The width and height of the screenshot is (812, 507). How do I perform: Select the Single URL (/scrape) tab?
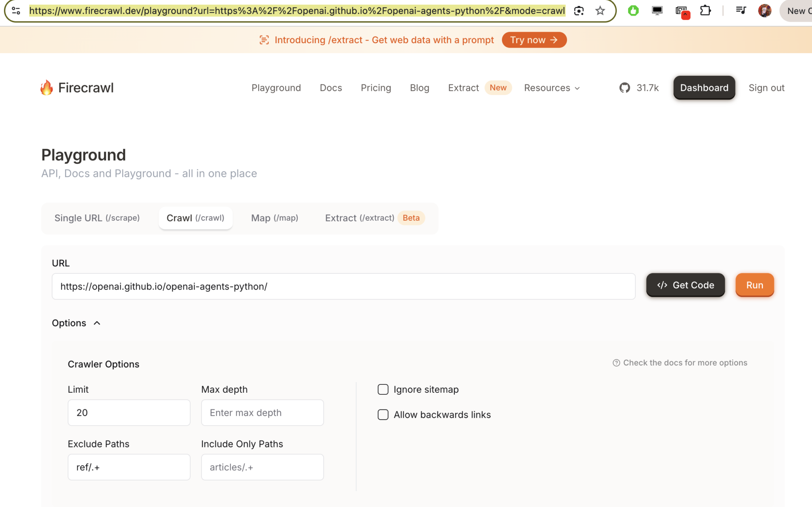coord(97,218)
